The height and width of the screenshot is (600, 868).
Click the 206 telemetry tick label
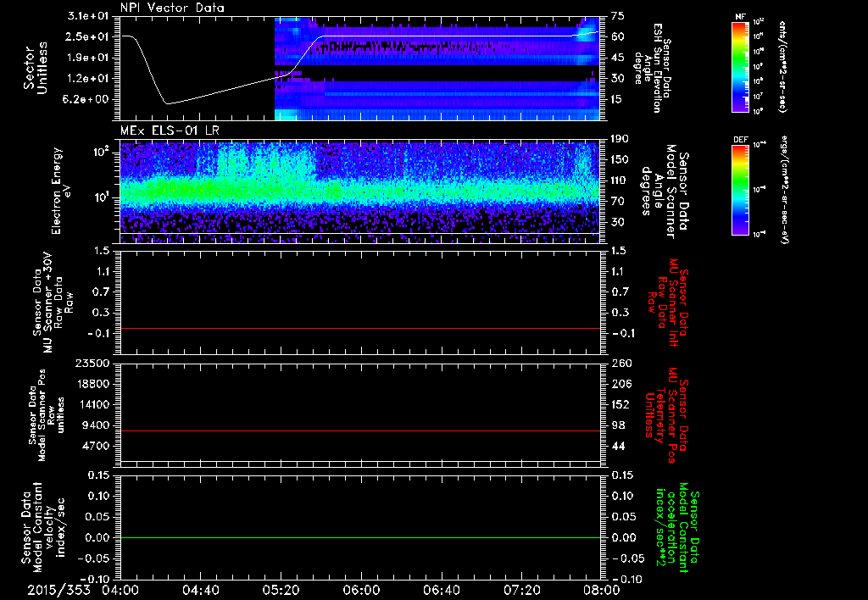tap(620, 384)
